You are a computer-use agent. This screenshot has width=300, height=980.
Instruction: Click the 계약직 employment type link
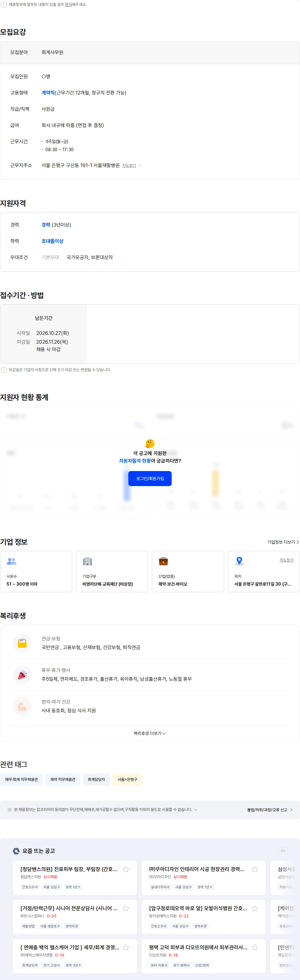click(x=48, y=93)
